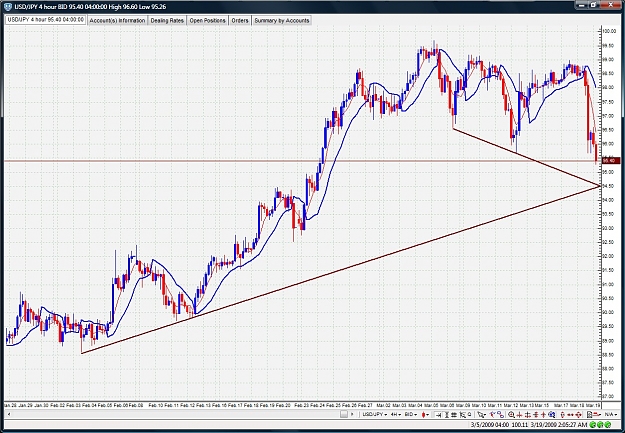Screen dimensions: 625x433
Task: Click the blue globe search icon
Action: point(551,415)
